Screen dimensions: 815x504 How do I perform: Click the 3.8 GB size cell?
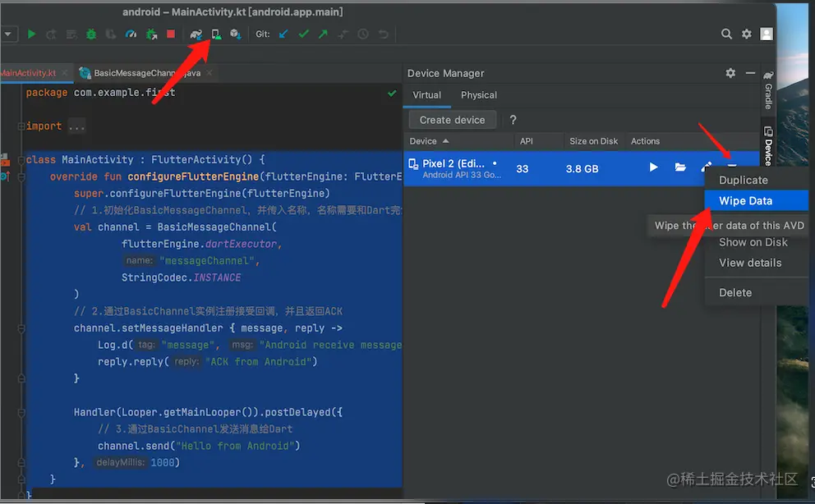tap(582, 169)
